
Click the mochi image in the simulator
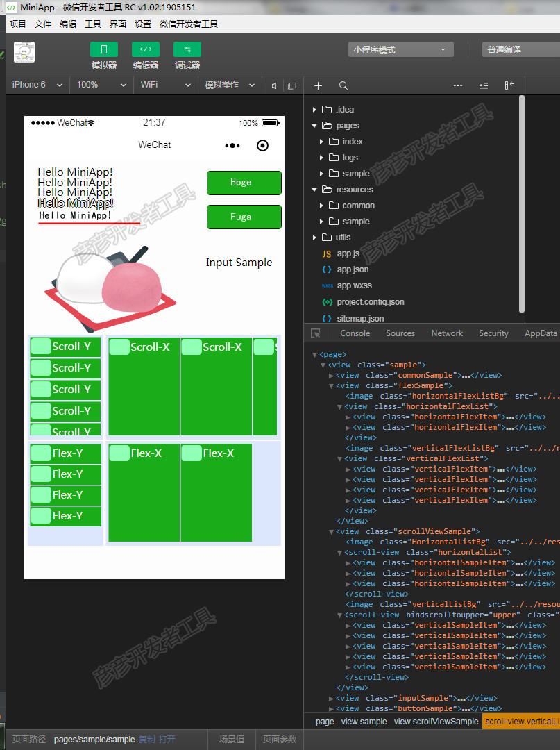[x=111, y=288]
